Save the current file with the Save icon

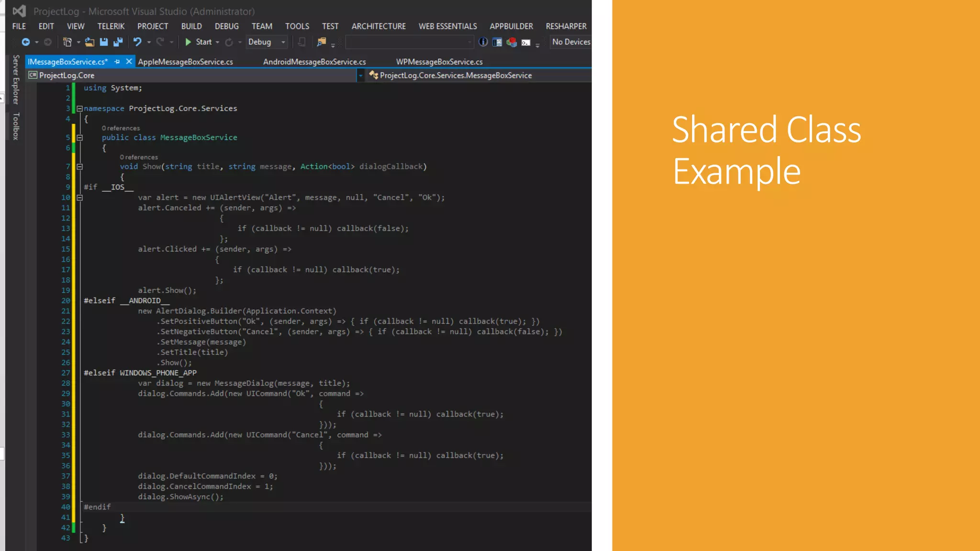[103, 42]
